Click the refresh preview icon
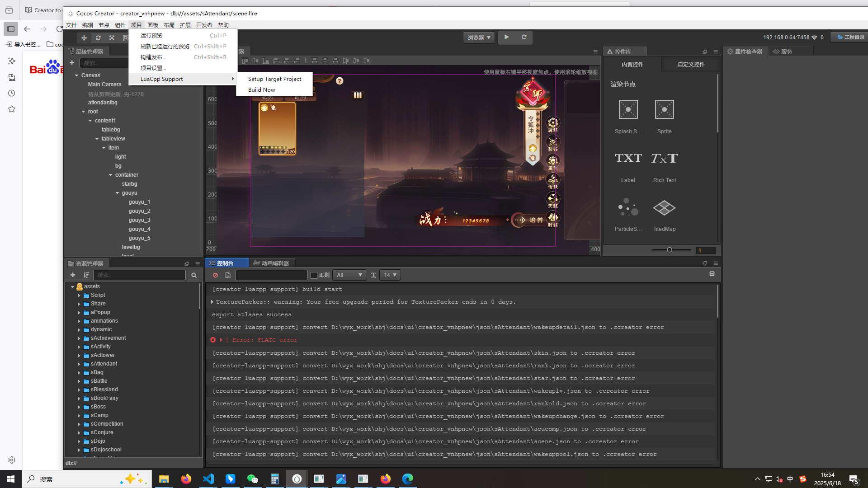The height and width of the screenshot is (488, 868). (x=524, y=38)
